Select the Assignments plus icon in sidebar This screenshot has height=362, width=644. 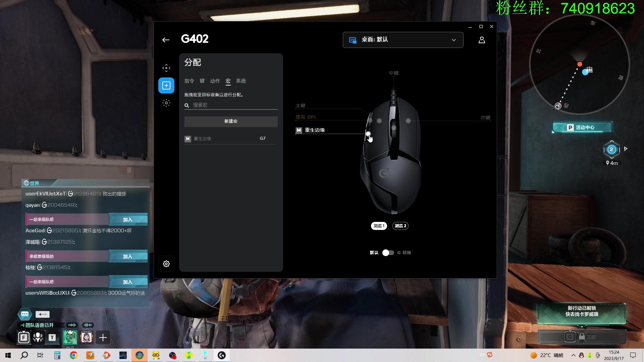coord(166,85)
